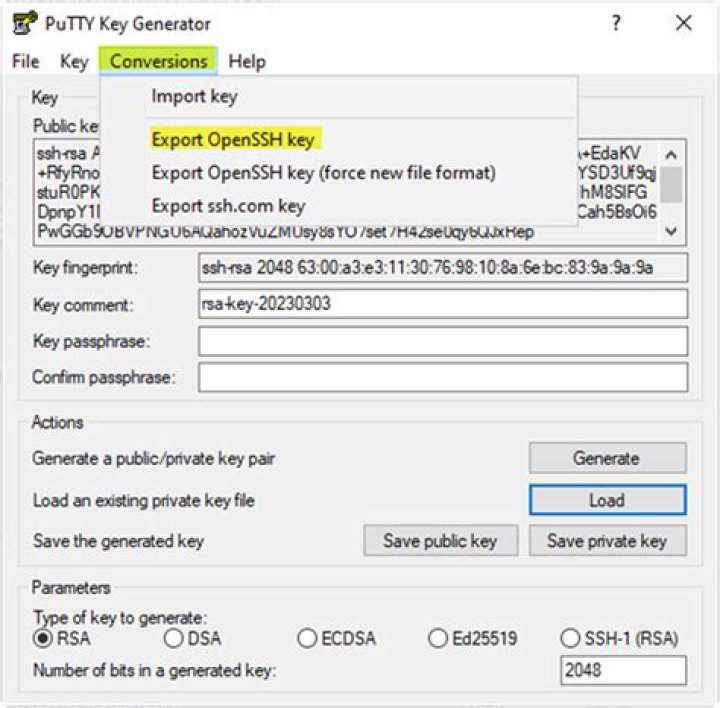This screenshot has height=708, width=720.
Task: Open the Key menu
Action: point(74,62)
